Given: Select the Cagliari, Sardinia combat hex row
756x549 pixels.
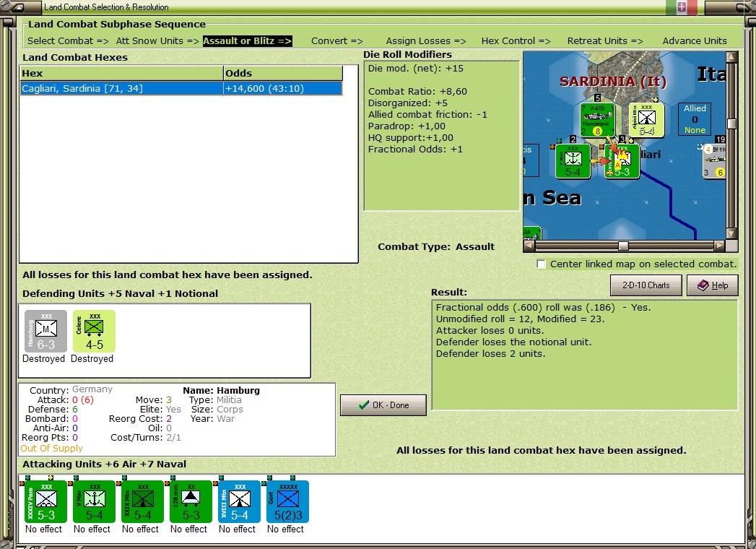Looking at the screenshot, I should (x=181, y=87).
